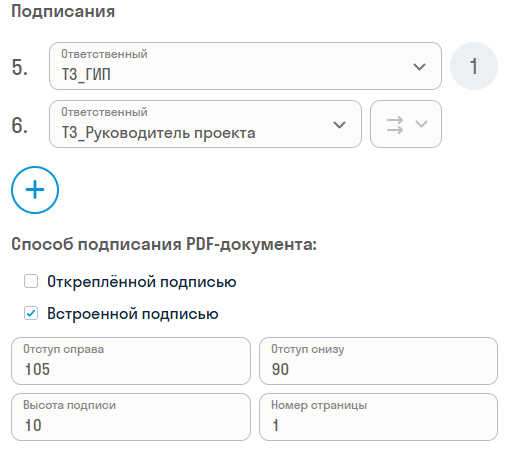Open the parallel arrows order selector on row 6
The height and width of the screenshot is (452, 506).
coord(406,124)
